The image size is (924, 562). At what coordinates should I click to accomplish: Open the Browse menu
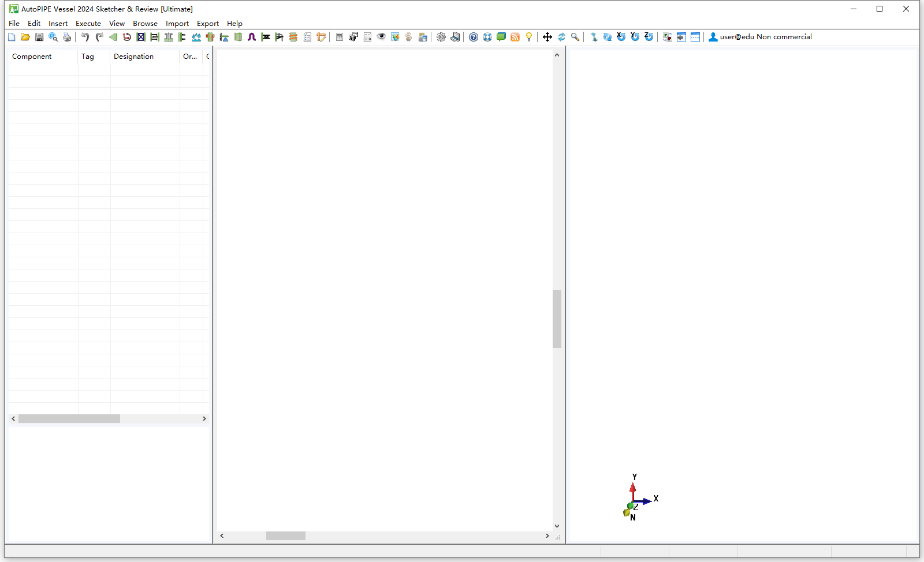coord(145,24)
